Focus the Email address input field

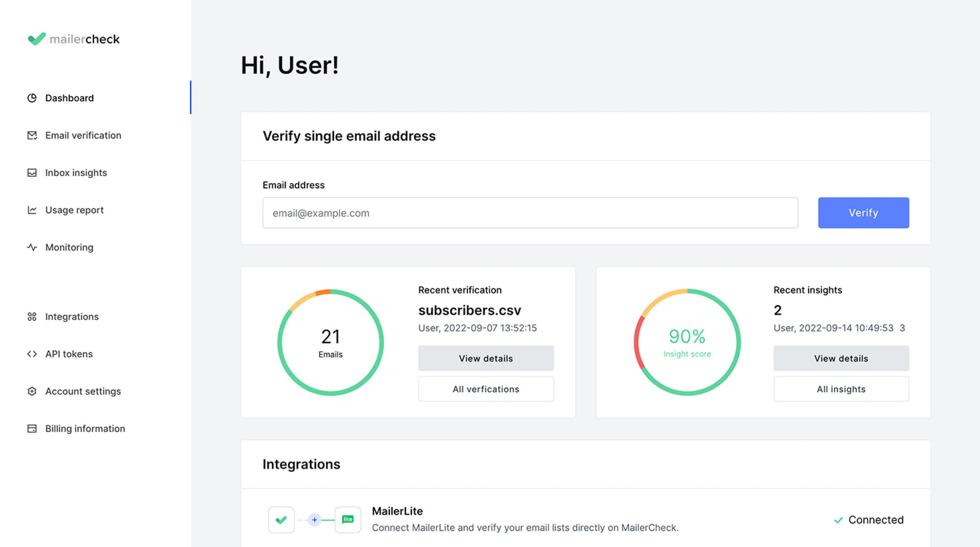530,213
